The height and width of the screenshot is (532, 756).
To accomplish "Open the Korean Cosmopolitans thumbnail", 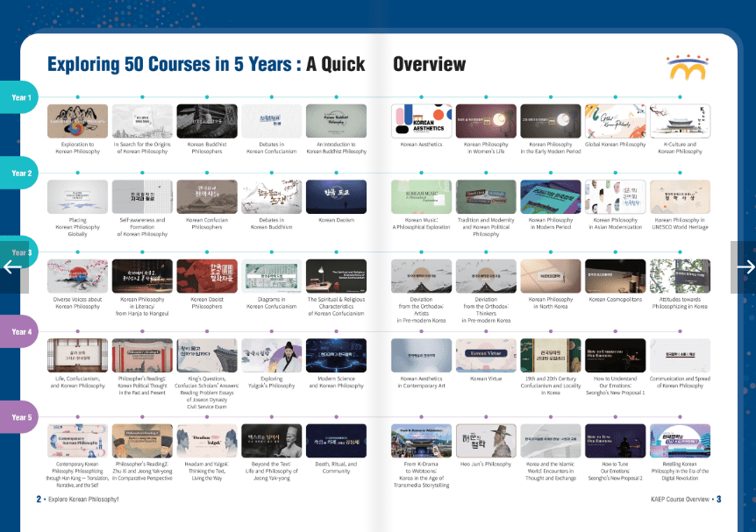I will click(615, 276).
